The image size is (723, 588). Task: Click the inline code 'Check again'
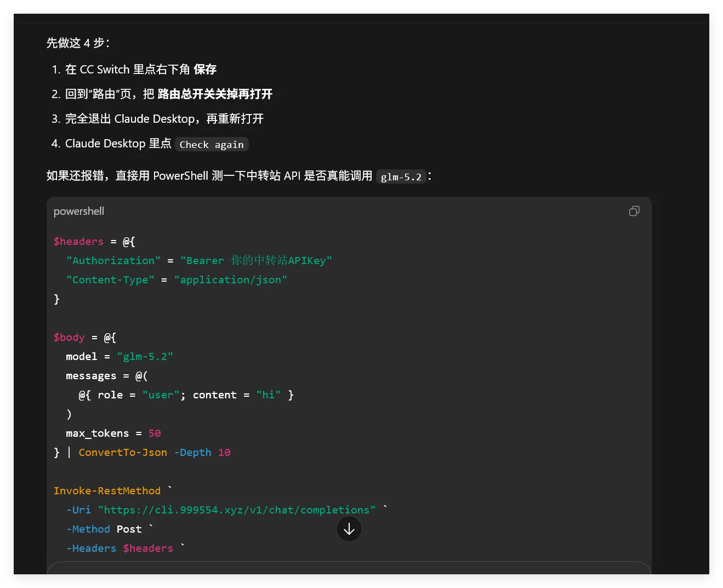tap(212, 144)
